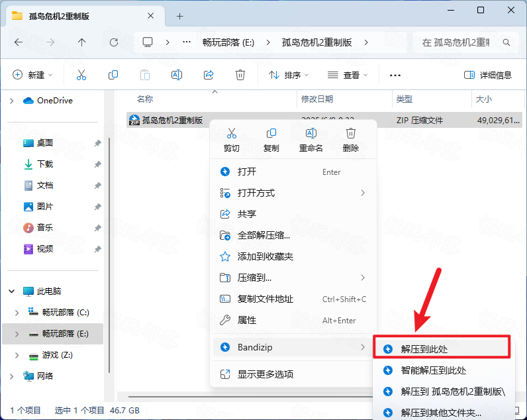This screenshot has height=420, width=527.
Task: Expand the 畅玩部落 (E:) drive node
Action: [x=17, y=334]
